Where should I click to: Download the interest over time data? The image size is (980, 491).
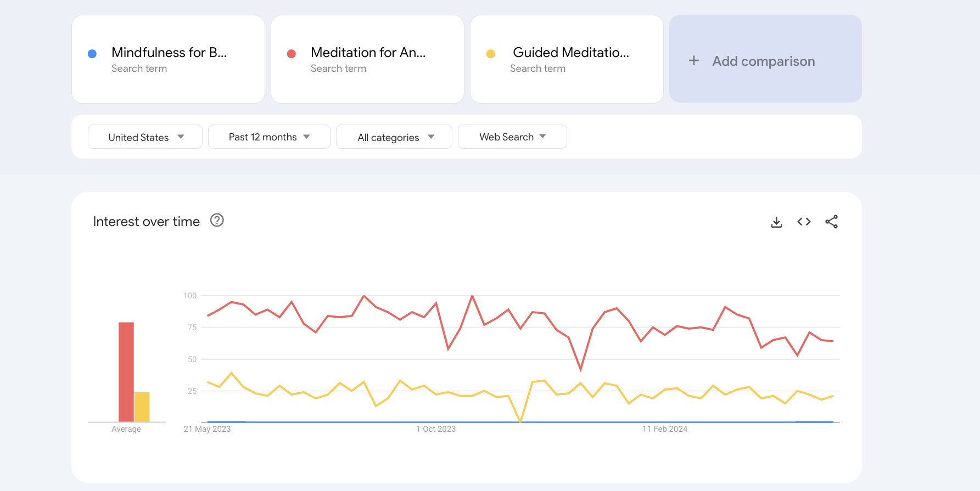coord(776,222)
